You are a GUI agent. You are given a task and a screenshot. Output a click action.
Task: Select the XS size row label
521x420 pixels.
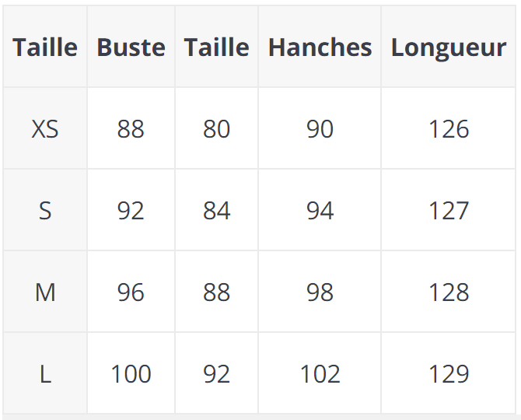coord(45,129)
